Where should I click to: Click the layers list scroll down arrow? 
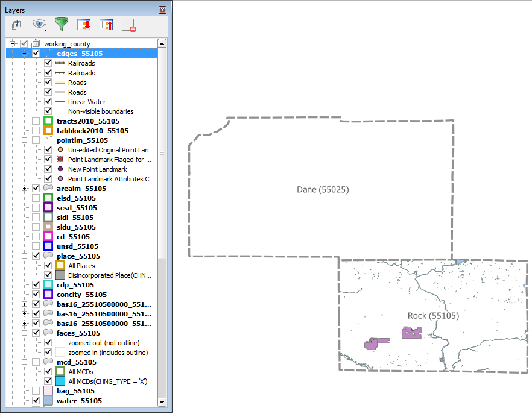pyautogui.click(x=162, y=402)
